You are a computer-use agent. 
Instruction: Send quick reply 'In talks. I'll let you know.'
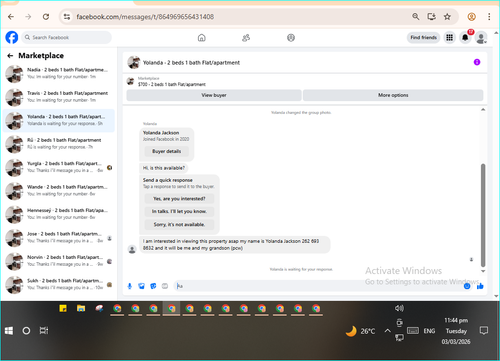tap(179, 211)
